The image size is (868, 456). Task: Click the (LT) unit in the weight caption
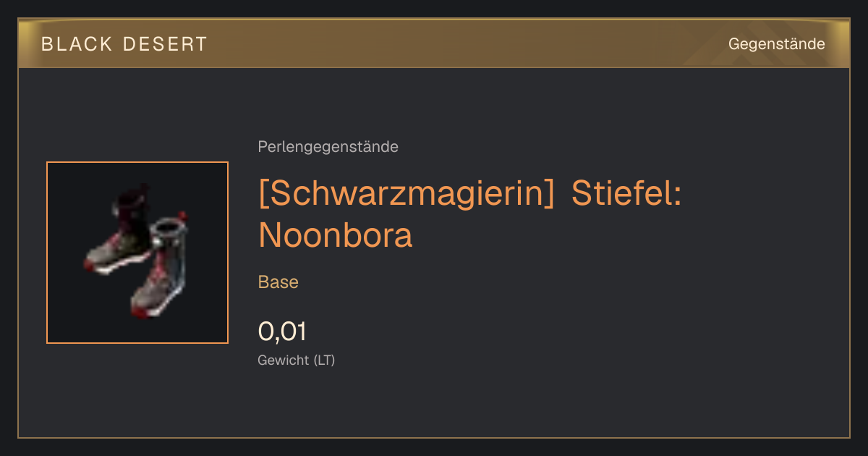pos(324,360)
